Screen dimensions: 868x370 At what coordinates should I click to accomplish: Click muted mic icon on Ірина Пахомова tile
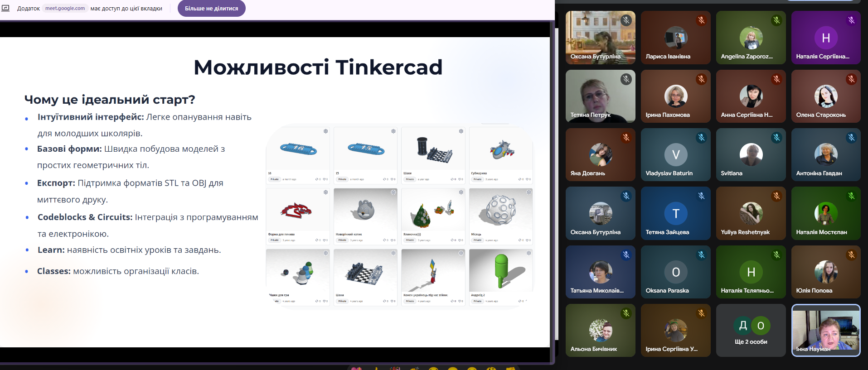click(x=701, y=79)
